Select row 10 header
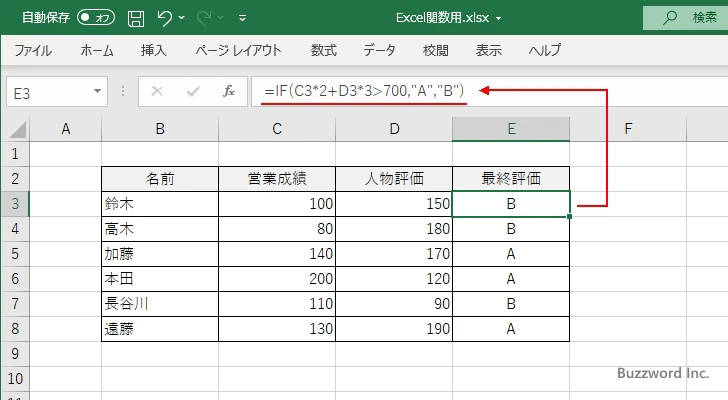 coord(15,379)
